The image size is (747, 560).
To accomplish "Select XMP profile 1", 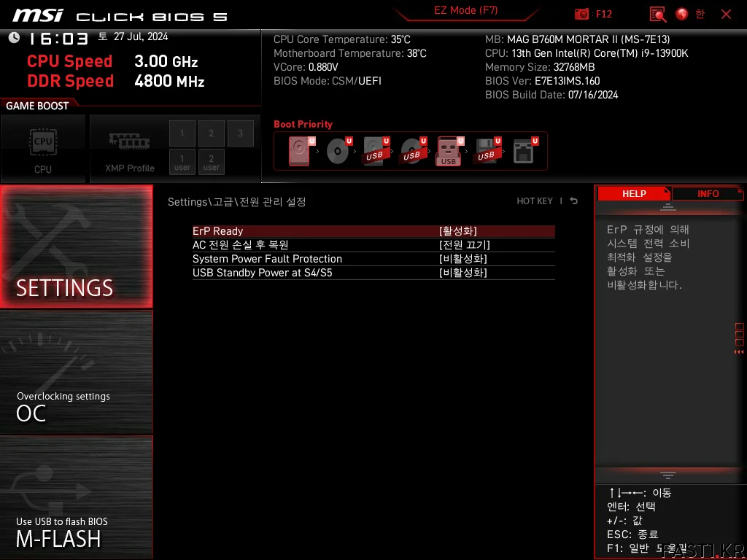I will point(182,133).
